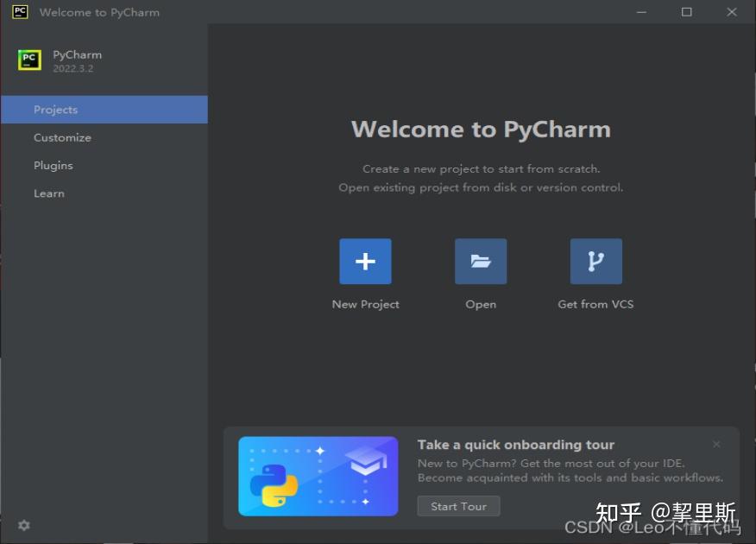756x544 pixels.
Task: Click the PyCharm version number 2022.3.2
Action: click(73, 68)
